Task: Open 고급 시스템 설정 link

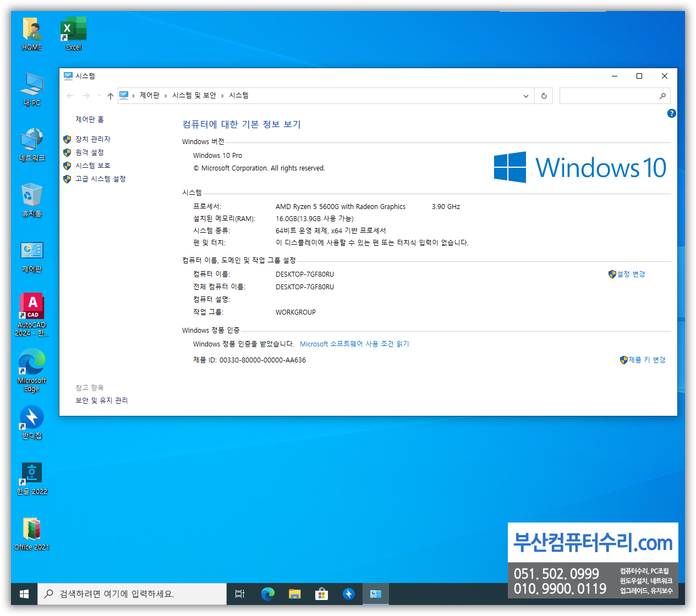Action: click(101, 179)
